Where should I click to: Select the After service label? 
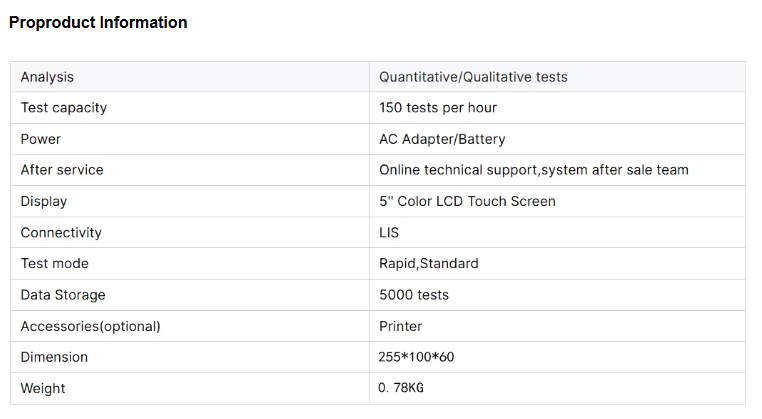click(x=62, y=170)
